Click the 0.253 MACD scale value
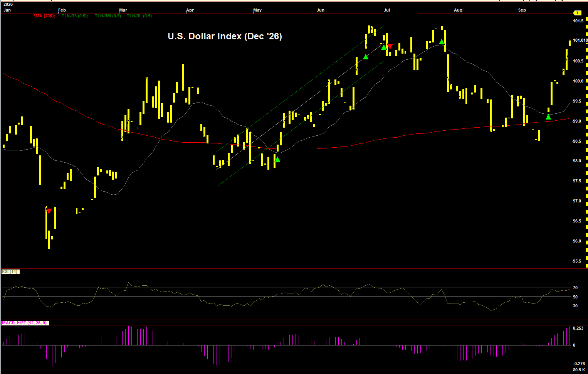 tap(578, 328)
